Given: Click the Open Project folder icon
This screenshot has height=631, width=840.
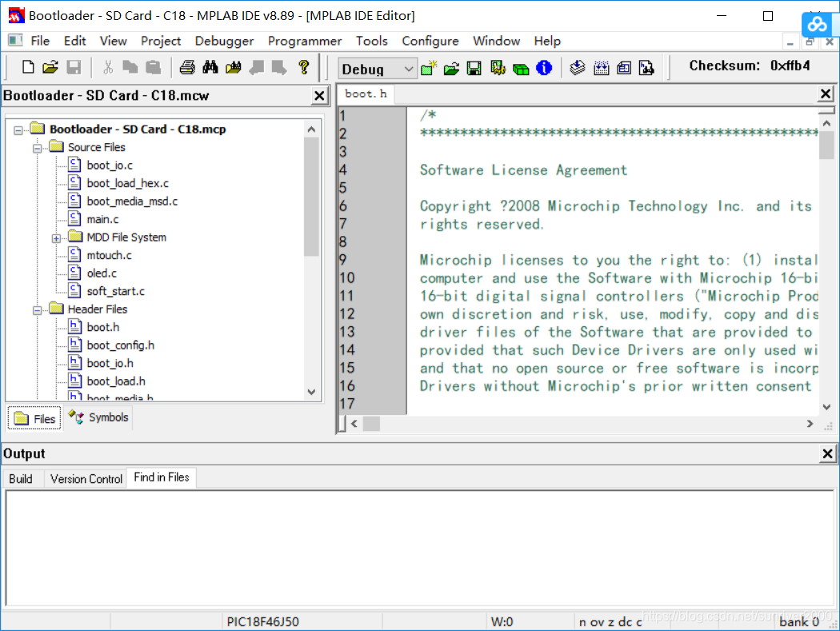Looking at the screenshot, I should click(452, 68).
